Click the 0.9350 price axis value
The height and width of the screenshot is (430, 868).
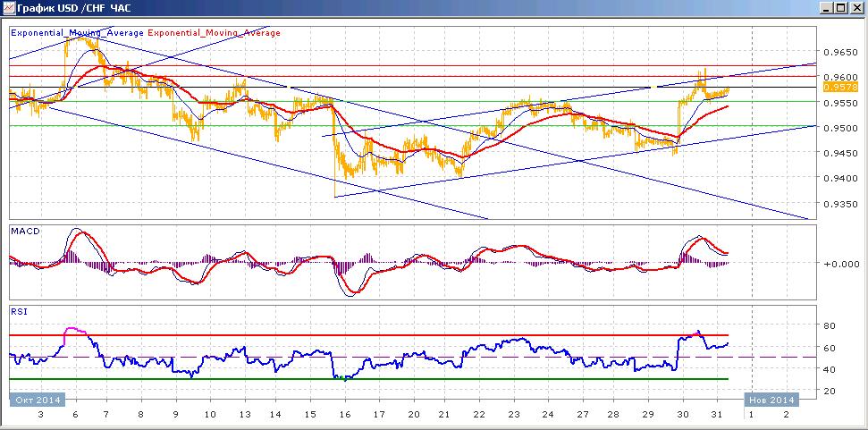click(841, 204)
